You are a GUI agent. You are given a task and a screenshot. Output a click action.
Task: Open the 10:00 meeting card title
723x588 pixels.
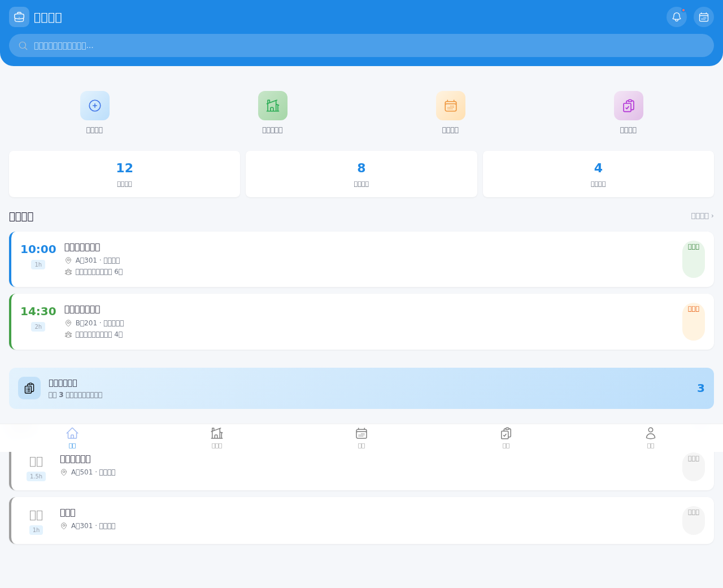point(82,247)
